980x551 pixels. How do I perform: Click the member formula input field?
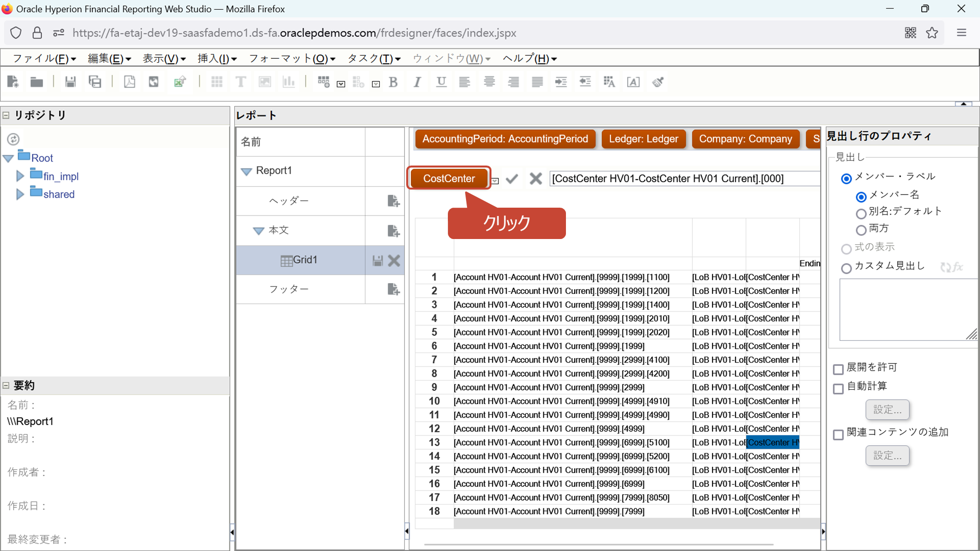[684, 179]
